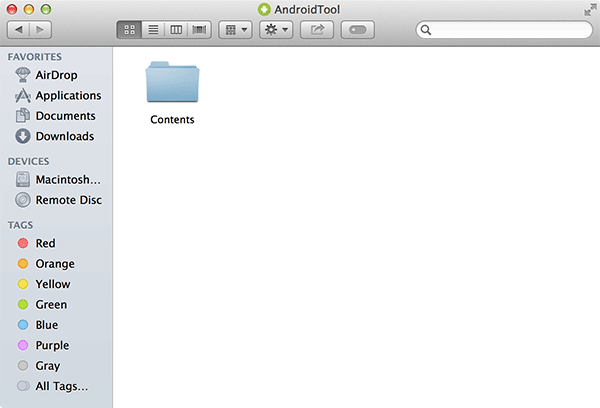The height and width of the screenshot is (408, 600).
Task: Click the green tag dot
Action: [23, 304]
